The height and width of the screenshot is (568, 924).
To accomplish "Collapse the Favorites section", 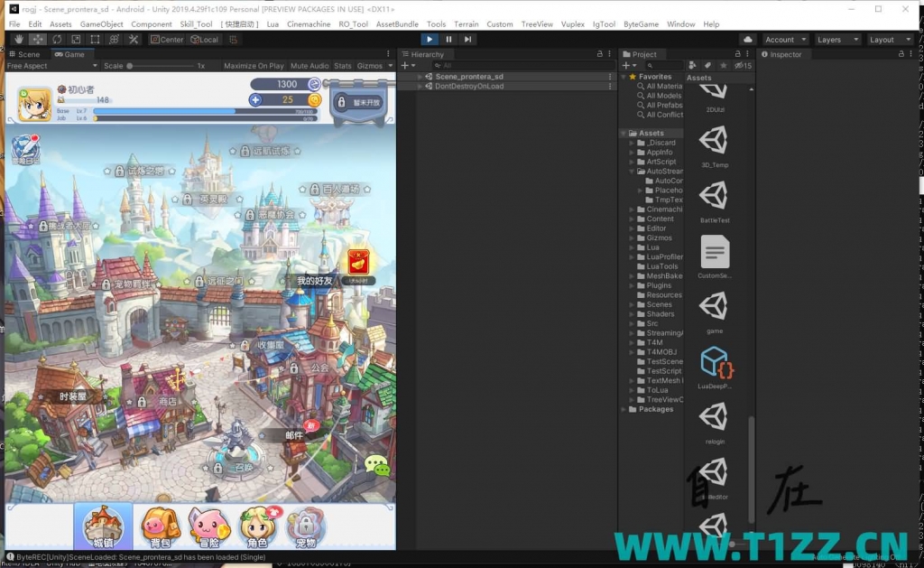I will click(x=624, y=77).
